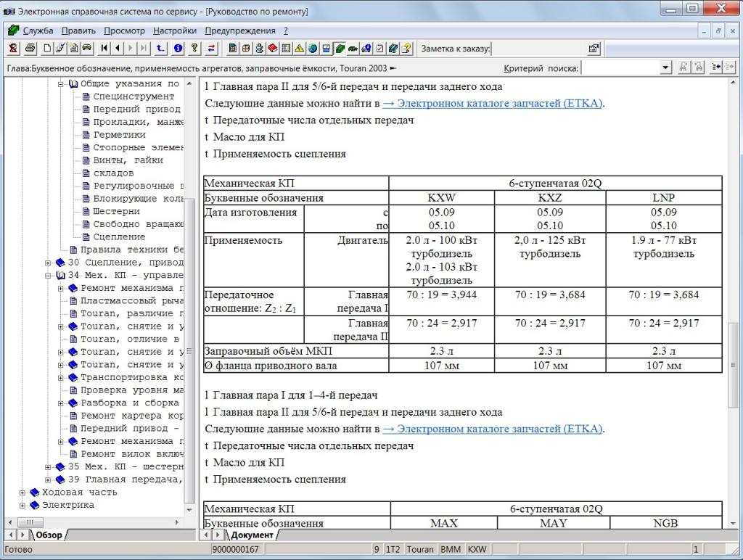The image size is (743, 560).
Task: Click the red book toolbar icon
Action: pos(273,49)
